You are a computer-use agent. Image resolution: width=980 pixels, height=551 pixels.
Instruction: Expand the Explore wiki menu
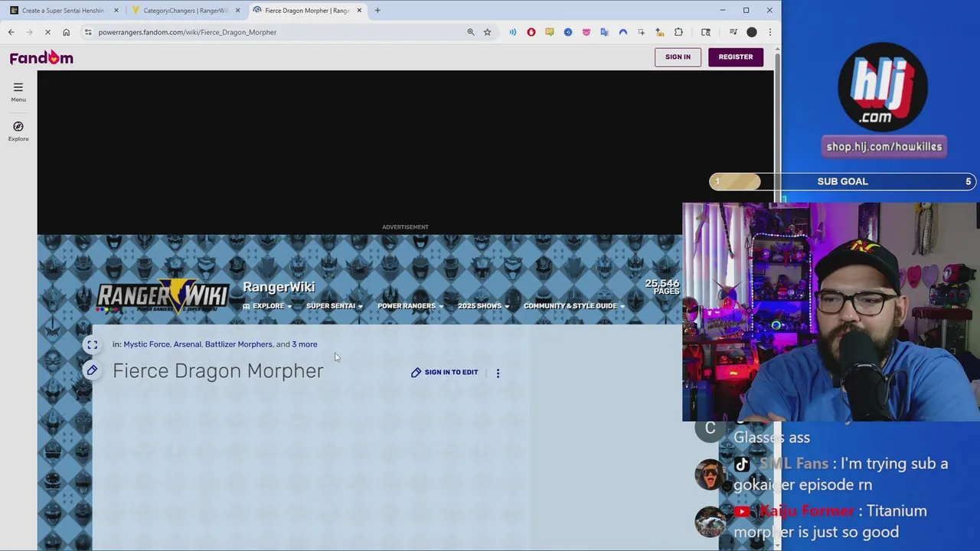tap(267, 306)
